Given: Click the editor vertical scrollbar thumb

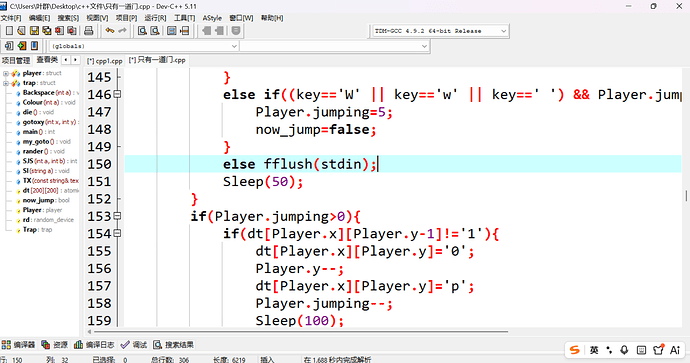Looking at the screenshot, I should 686,196.
